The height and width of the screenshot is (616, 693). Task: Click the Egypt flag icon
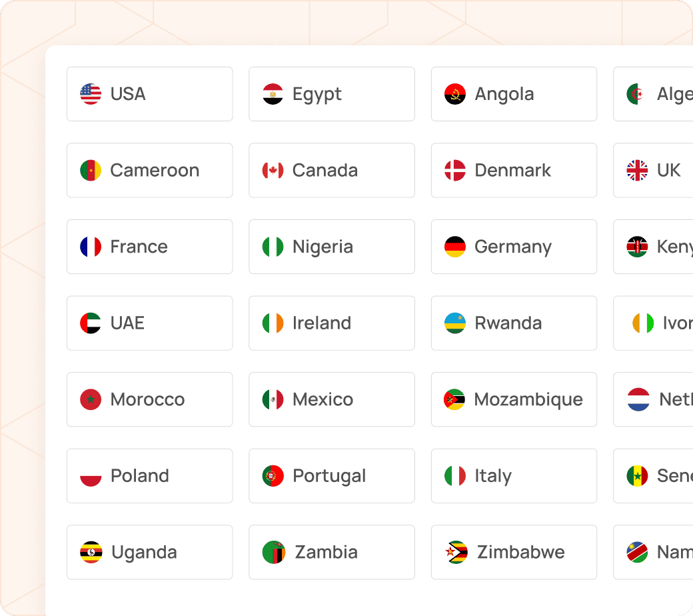click(x=273, y=94)
